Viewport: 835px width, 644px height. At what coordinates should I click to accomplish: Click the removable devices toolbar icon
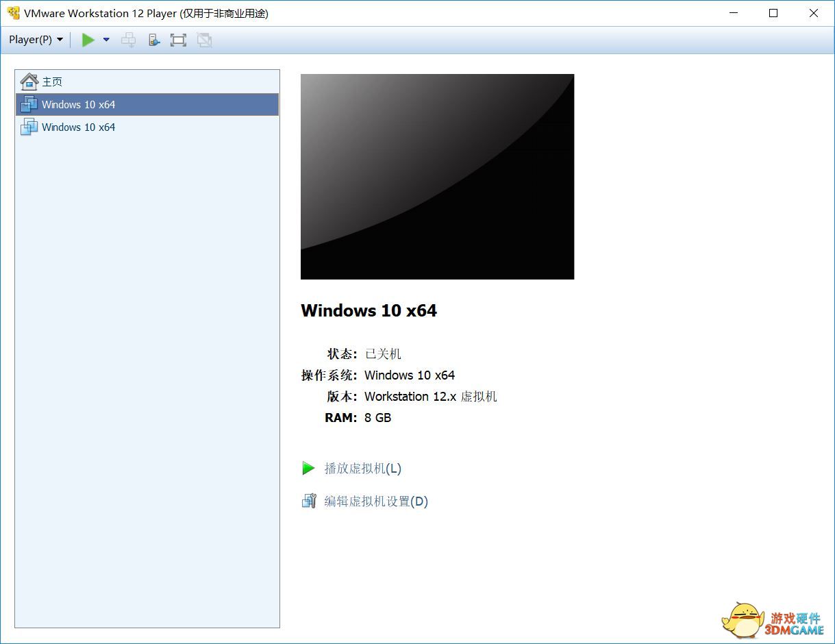coord(153,40)
